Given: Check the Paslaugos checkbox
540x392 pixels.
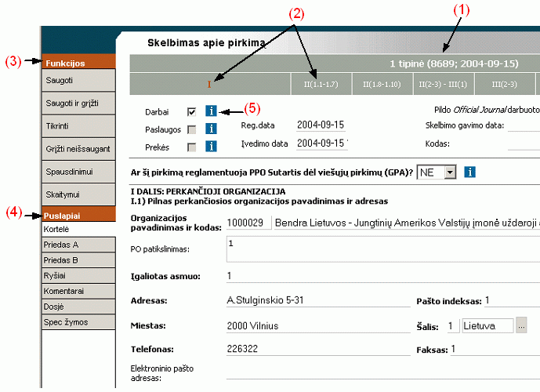Looking at the screenshot, I should (x=192, y=130).
